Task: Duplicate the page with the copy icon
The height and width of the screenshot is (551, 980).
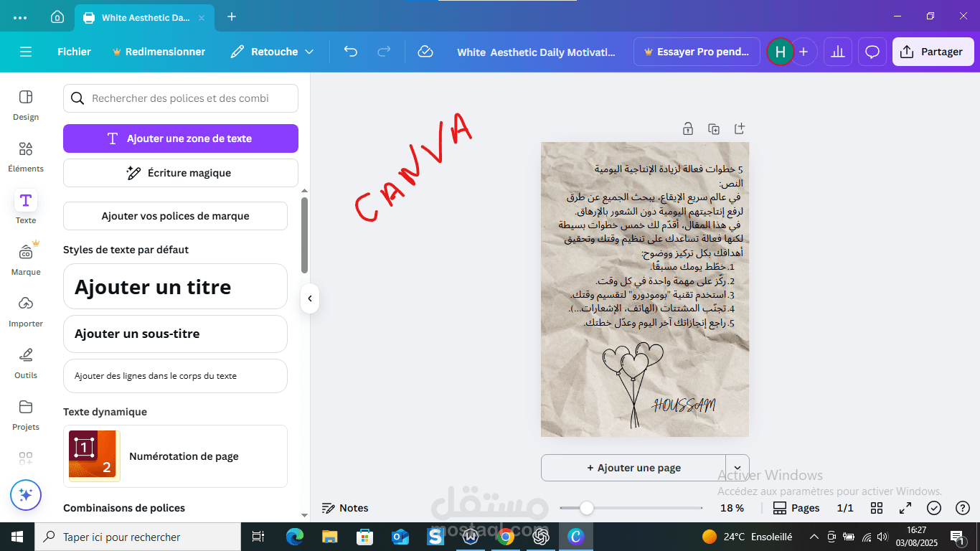Action: coord(713,129)
